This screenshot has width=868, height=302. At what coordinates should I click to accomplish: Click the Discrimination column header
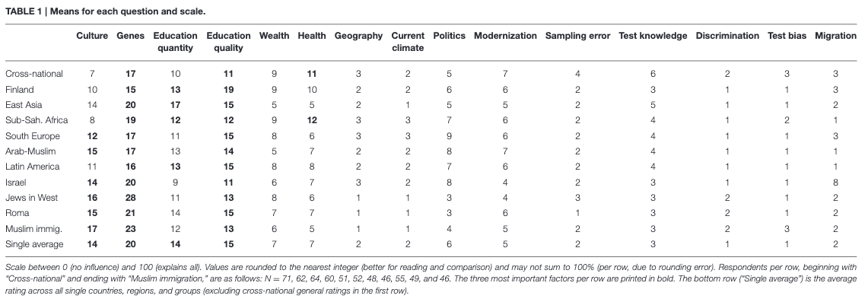click(x=727, y=36)
